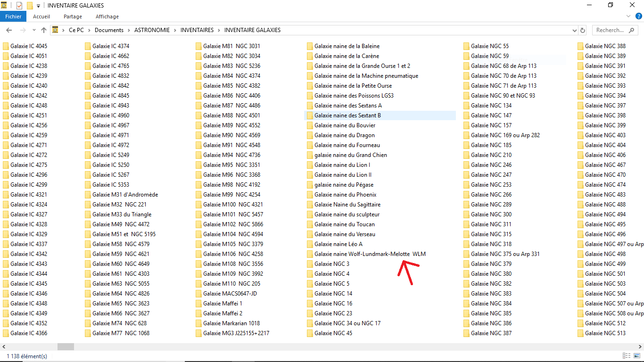
Task: Refresh the INVENTAIRE GALAXIES folder view
Action: [x=583, y=30]
